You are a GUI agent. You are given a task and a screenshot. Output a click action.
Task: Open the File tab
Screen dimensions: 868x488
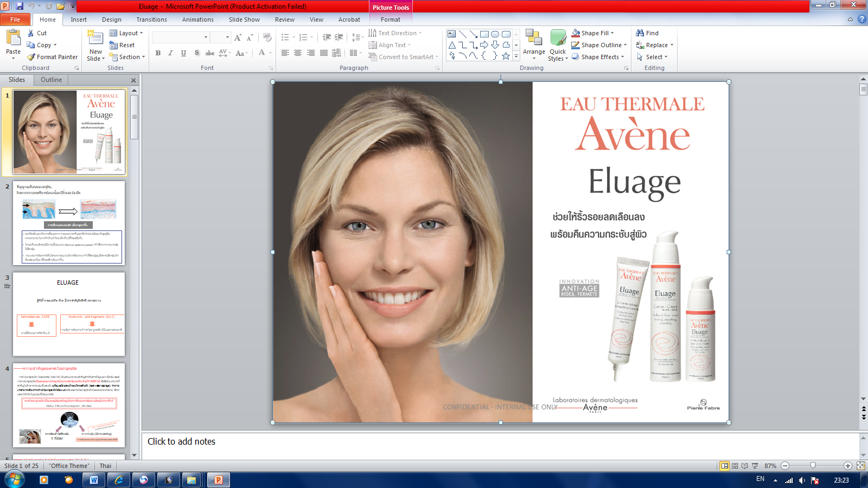point(15,20)
